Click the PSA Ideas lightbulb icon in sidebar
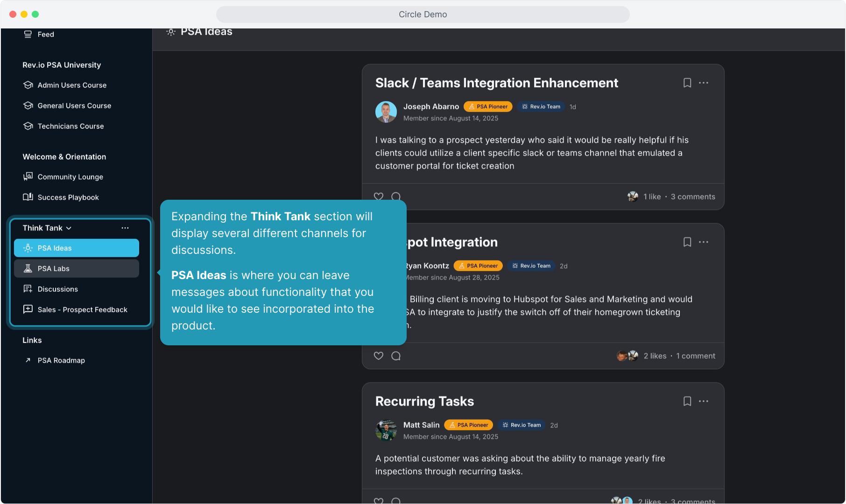 tap(28, 248)
